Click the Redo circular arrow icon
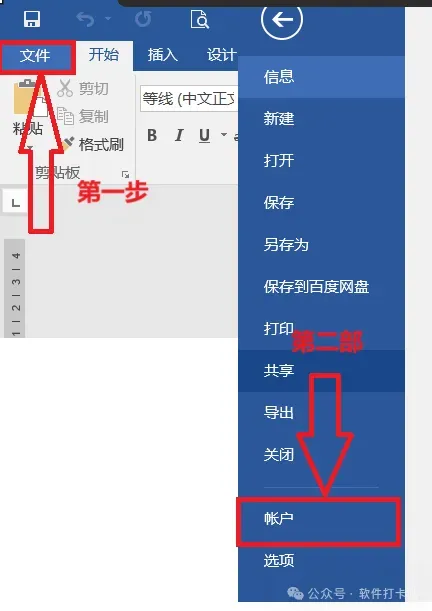Screen dimensions: 432x611 143,19
